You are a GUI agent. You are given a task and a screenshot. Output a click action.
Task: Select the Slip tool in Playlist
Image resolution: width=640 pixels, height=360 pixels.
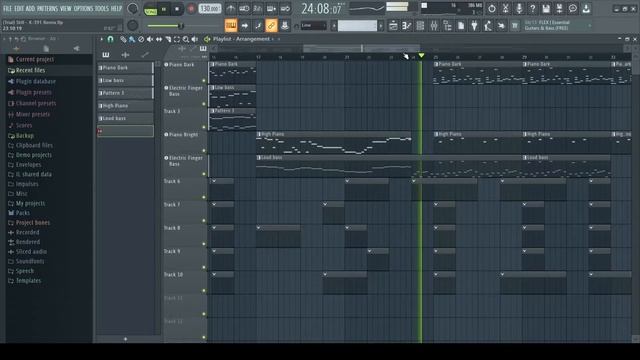point(159,39)
